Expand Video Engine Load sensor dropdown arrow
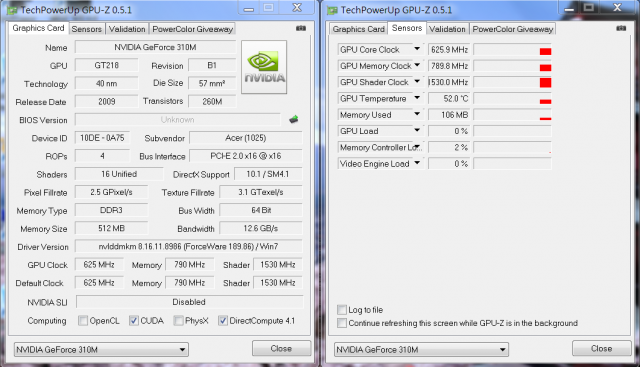The width and height of the screenshot is (640, 367). point(417,163)
